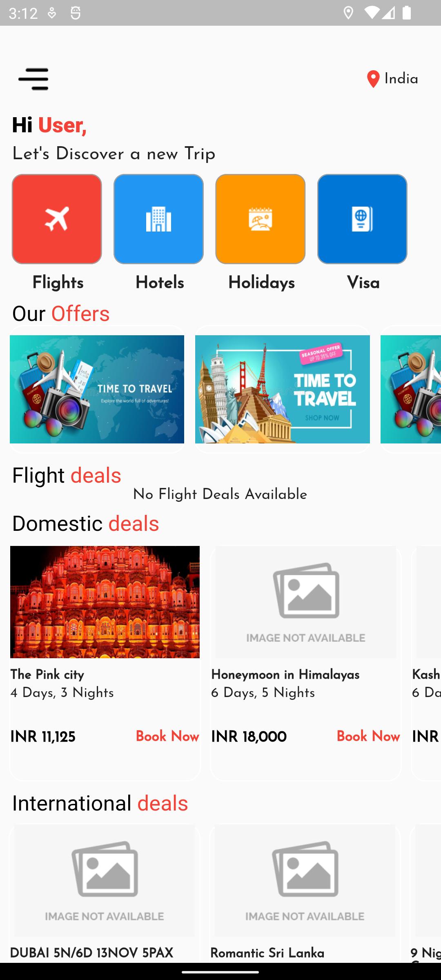Open the Hotels building tile
The height and width of the screenshot is (980, 441).
click(158, 219)
